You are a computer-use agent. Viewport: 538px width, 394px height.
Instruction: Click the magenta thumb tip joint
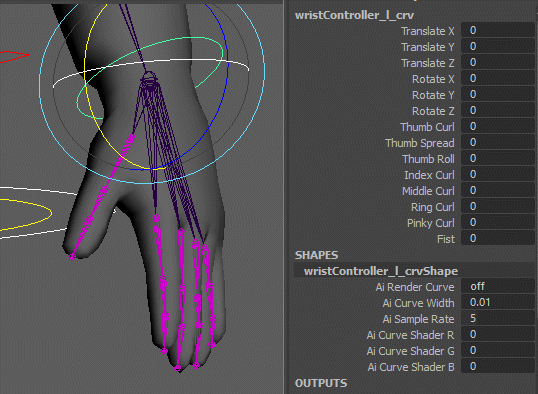(x=72, y=256)
